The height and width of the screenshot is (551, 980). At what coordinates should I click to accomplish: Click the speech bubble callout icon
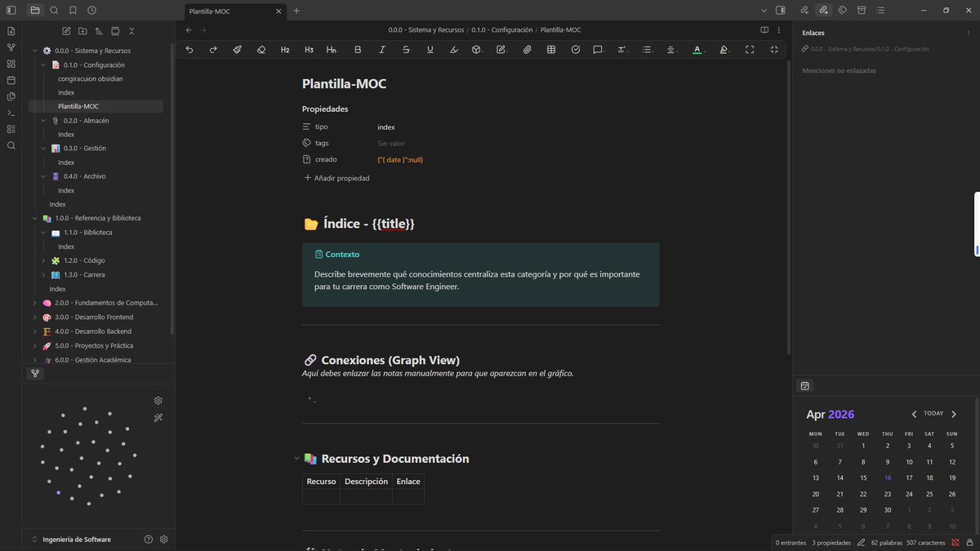(x=598, y=50)
